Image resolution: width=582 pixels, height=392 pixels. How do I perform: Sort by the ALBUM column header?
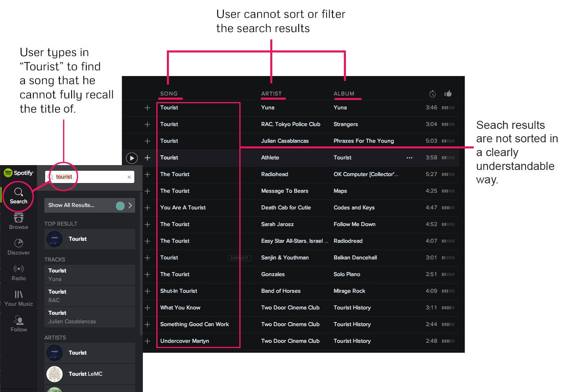coord(344,94)
